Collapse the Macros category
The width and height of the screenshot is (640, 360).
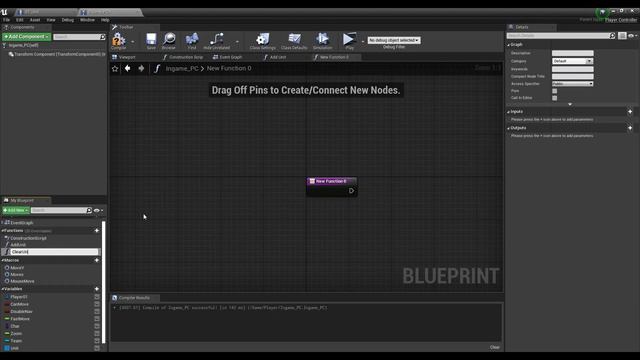pyautogui.click(x=2, y=260)
